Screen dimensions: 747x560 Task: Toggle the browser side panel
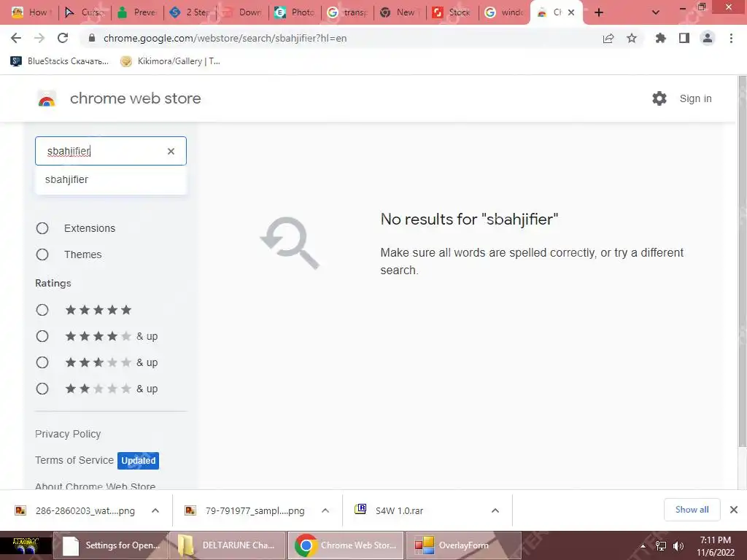click(684, 38)
